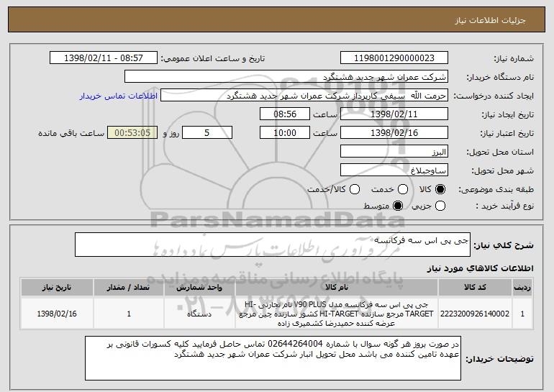
Task: Click the واحد شمارش column header
Action: 199,288
